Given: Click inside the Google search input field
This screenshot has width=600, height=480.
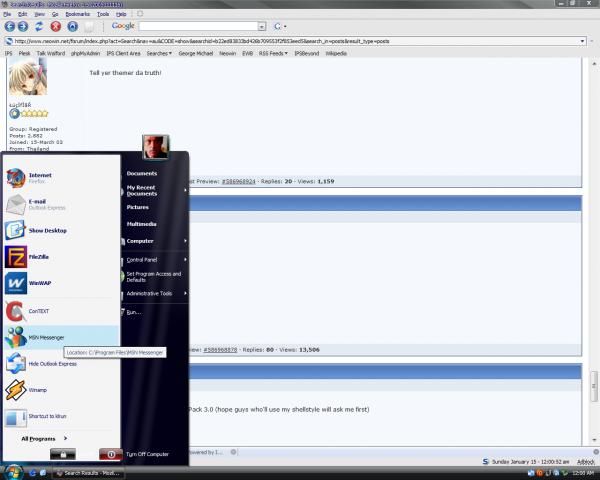Looking at the screenshot, I should pyautogui.click(x=199, y=26).
